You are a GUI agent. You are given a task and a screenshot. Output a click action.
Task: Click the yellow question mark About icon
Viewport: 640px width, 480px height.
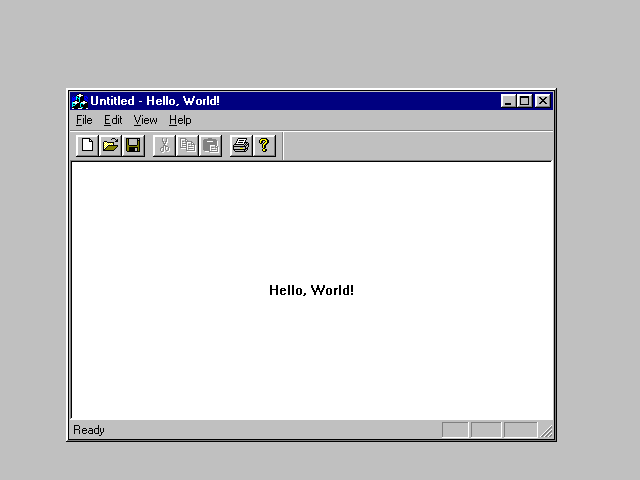264,146
